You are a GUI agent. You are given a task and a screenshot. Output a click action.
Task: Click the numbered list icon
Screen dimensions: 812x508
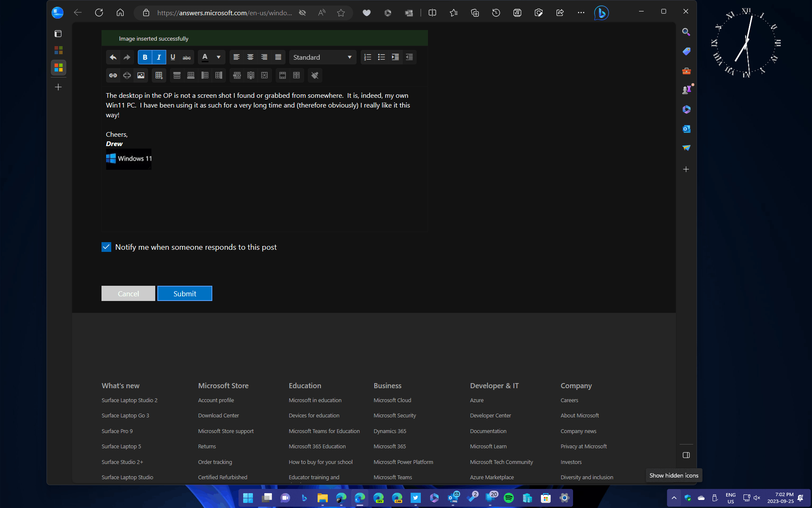pos(368,57)
